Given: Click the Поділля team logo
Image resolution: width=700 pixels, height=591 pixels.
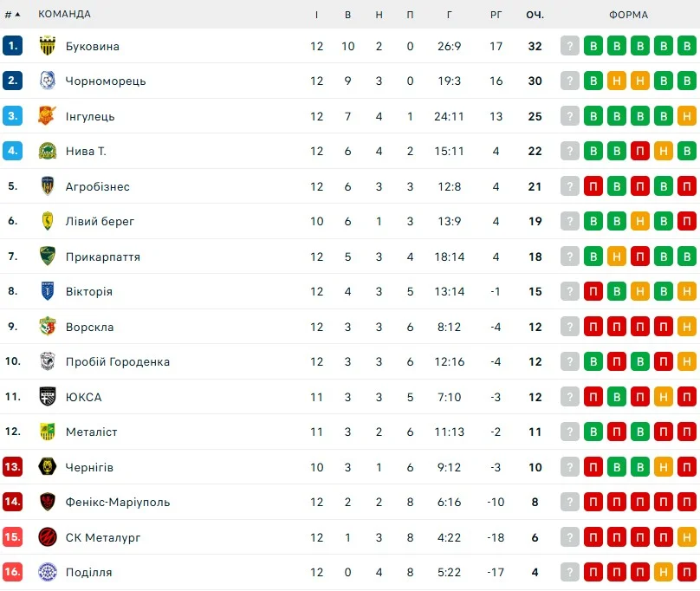Looking at the screenshot, I should click(x=48, y=572).
